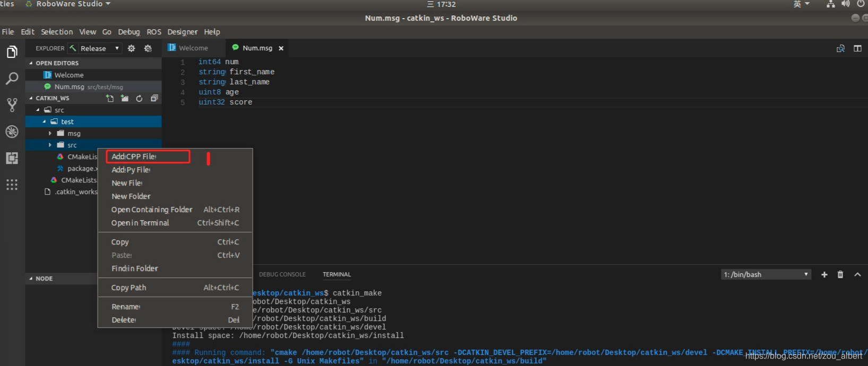868x366 pixels.
Task: Add a new terminal with the plus icon
Action: pos(824,274)
